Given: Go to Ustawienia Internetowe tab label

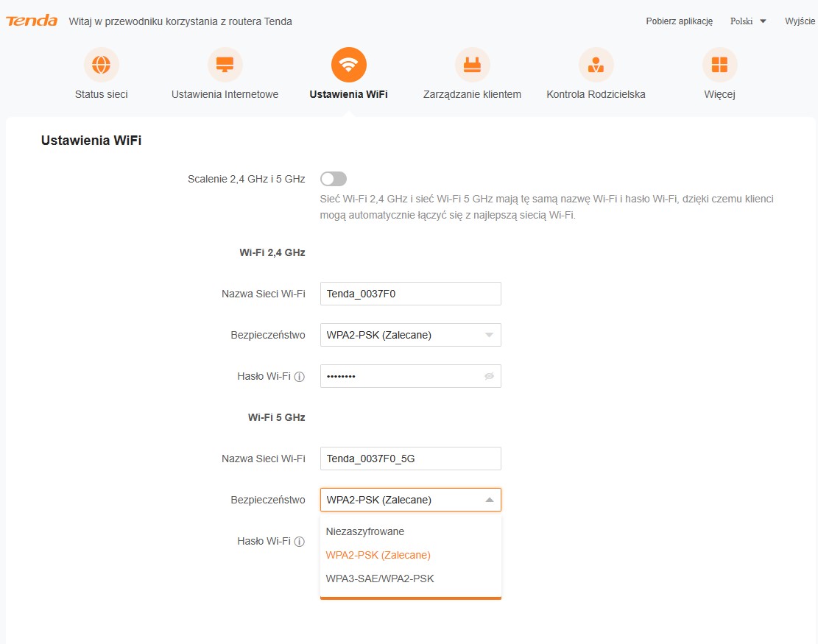Looking at the screenshot, I should coord(225,94).
